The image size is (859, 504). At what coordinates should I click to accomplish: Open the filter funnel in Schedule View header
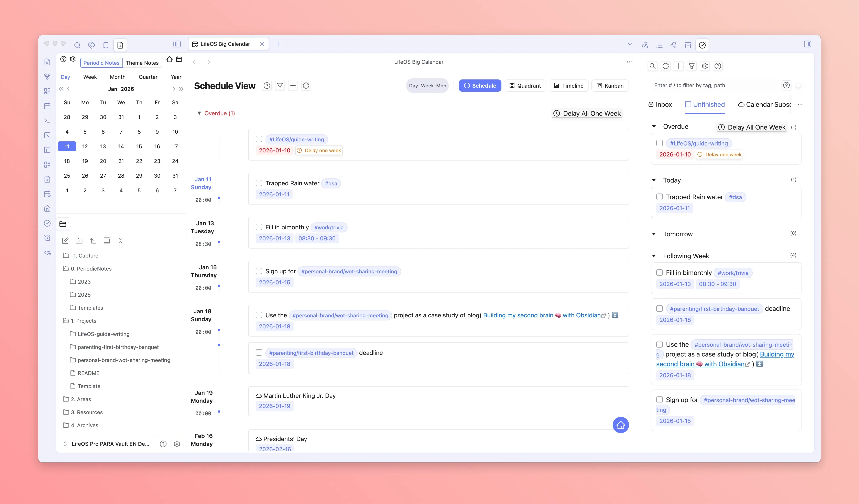[280, 86]
